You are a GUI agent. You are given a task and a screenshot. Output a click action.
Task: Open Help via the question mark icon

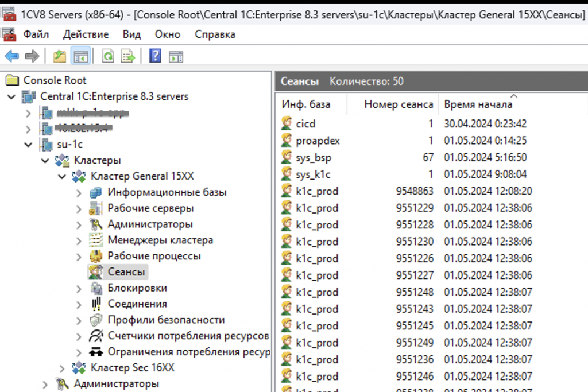[155, 56]
